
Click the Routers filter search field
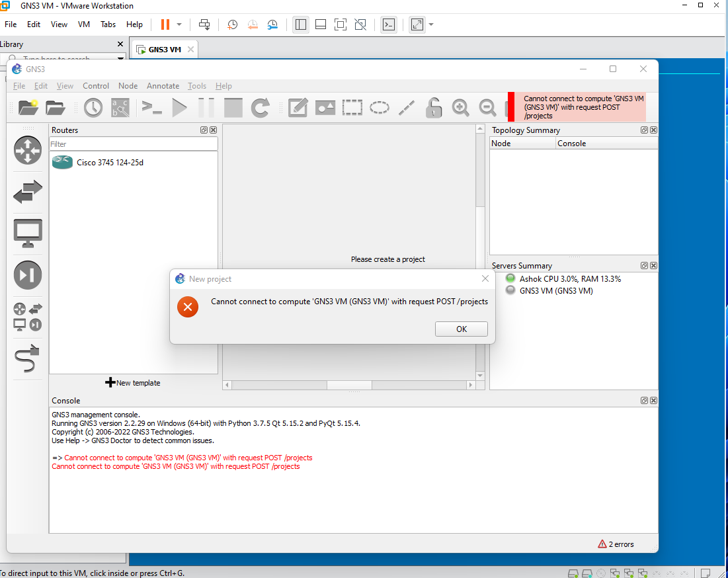(132, 144)
